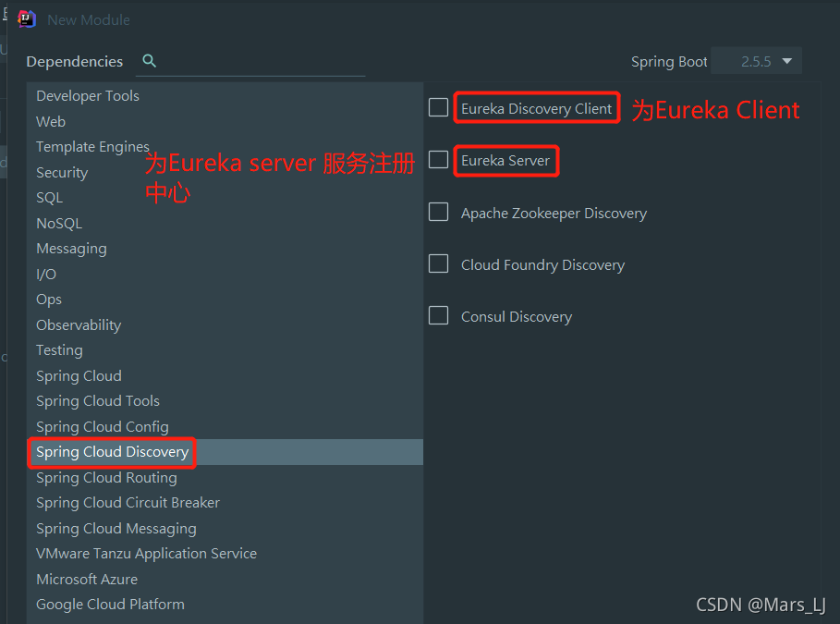The image size is (840, 624).
Task: Select the Spring Cloud category
Action: (225, 376)
